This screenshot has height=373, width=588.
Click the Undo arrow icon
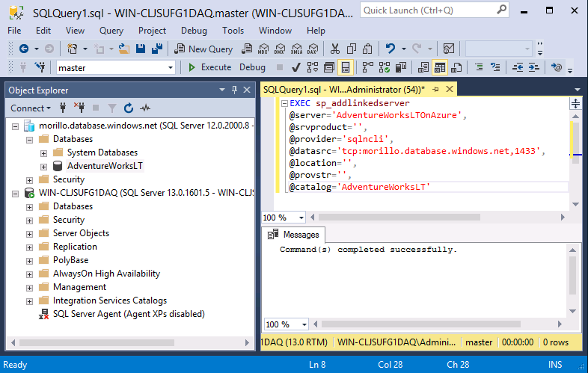coord(391,49)
